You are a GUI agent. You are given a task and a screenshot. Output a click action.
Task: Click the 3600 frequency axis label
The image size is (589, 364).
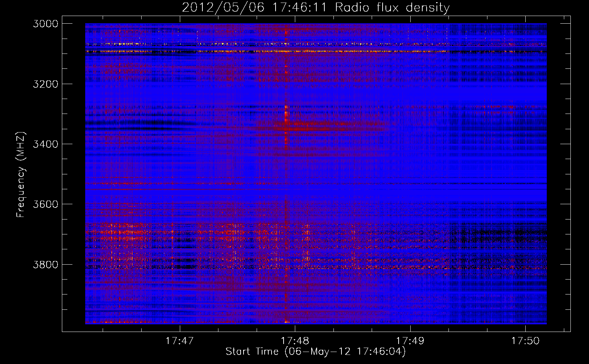(x=46, y=204)
